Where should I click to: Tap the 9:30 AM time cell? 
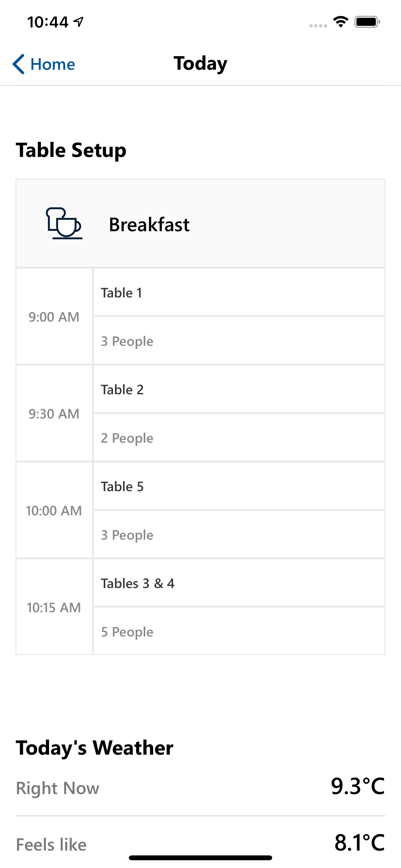pos(54,414)
